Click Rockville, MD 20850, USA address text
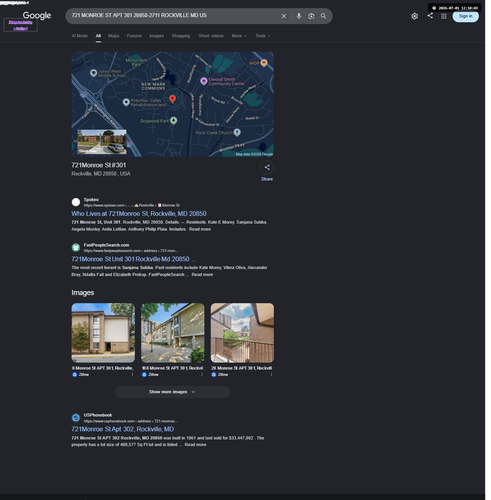491x500 pixels. click(102, 175)
